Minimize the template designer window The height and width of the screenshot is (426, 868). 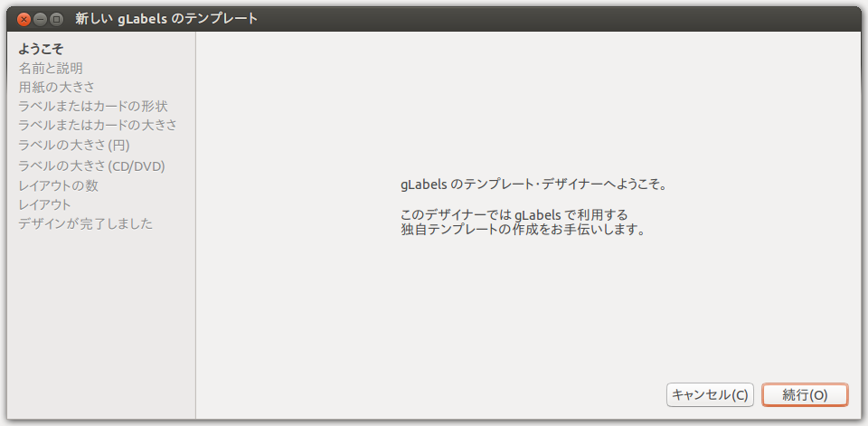coord(40,19)
